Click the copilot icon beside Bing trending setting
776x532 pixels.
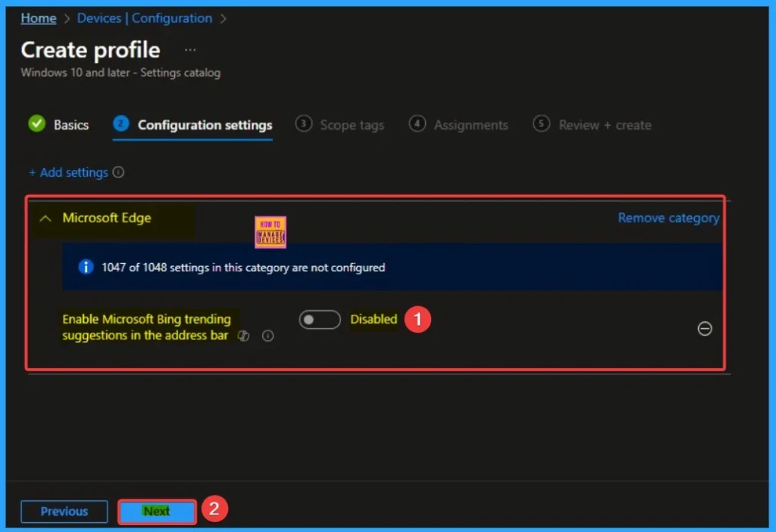point(243,336)
